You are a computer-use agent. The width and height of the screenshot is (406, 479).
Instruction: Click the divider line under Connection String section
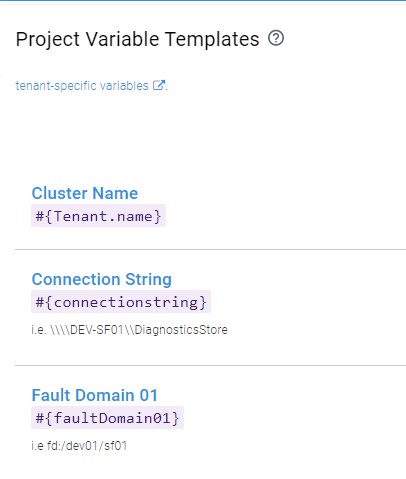(x=210, y=365)
